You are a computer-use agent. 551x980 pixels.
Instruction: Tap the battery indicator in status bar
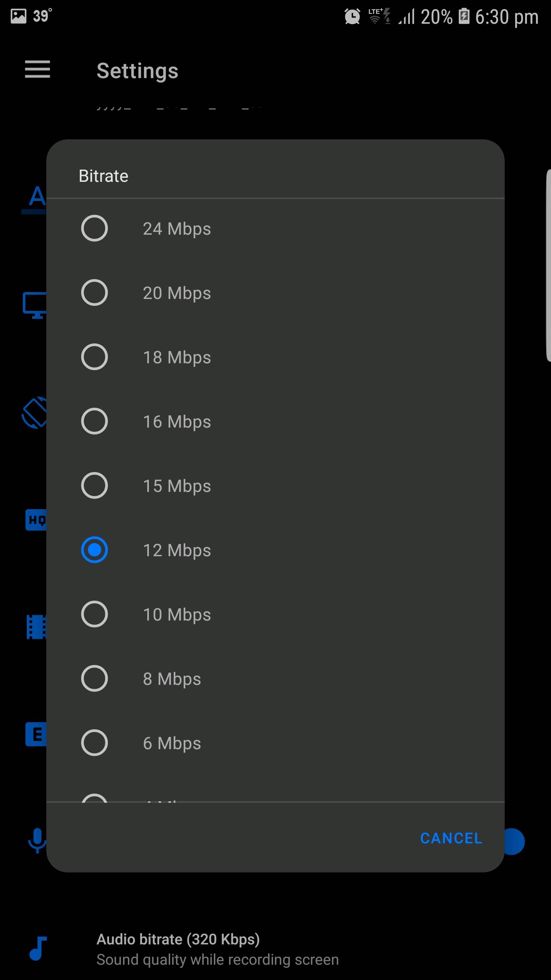tap(464, 16)
